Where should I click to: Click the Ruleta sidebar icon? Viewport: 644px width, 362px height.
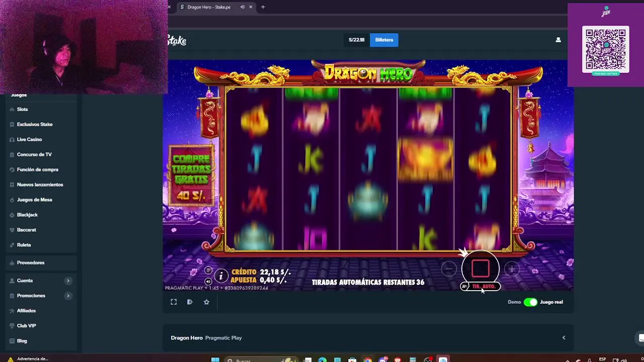point(12,245)
